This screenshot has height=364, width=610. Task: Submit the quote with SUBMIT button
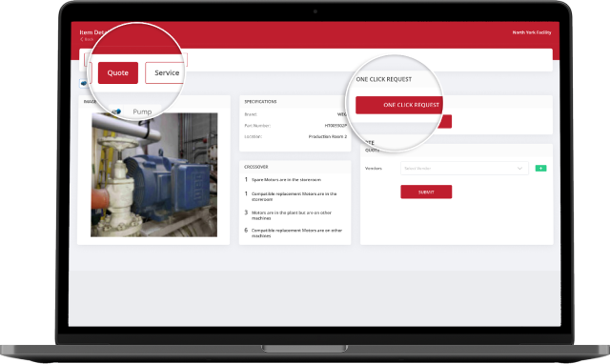[x=426, y=192]
